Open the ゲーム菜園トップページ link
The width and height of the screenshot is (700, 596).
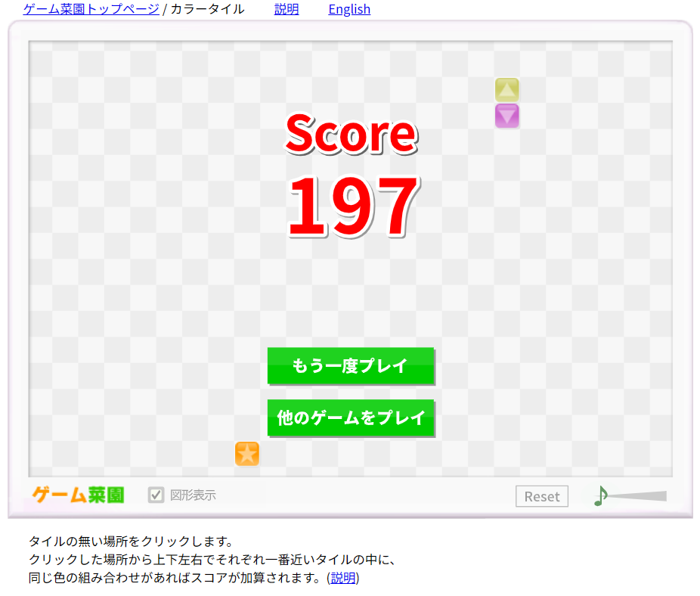91,9
